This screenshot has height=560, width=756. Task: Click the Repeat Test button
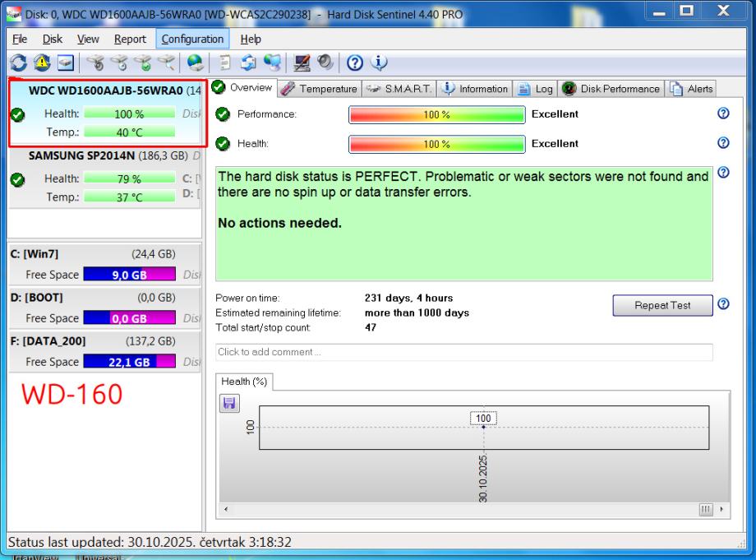(662, 305)
